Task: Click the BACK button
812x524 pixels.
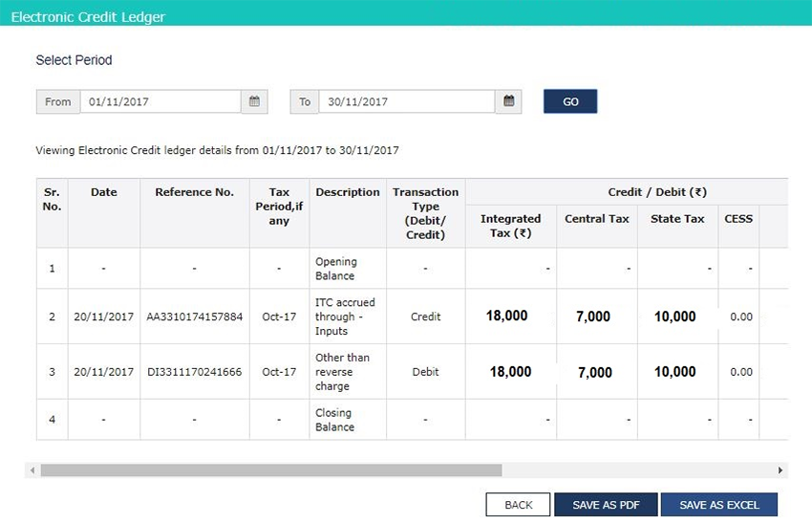Action: pyautogui.click(x=518, y=505)
